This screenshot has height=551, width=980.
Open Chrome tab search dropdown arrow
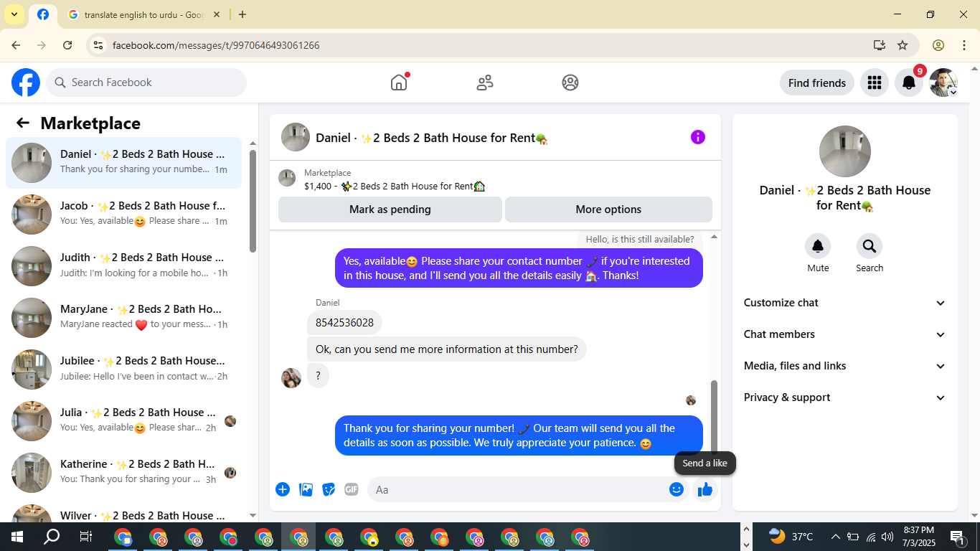point(14,14)
